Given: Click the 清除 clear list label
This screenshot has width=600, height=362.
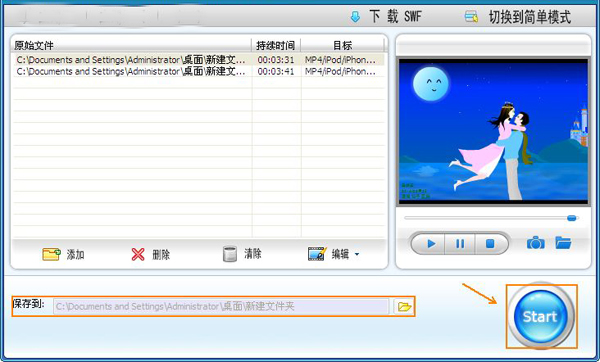Looking at the screenshot, I should (253, 253).
